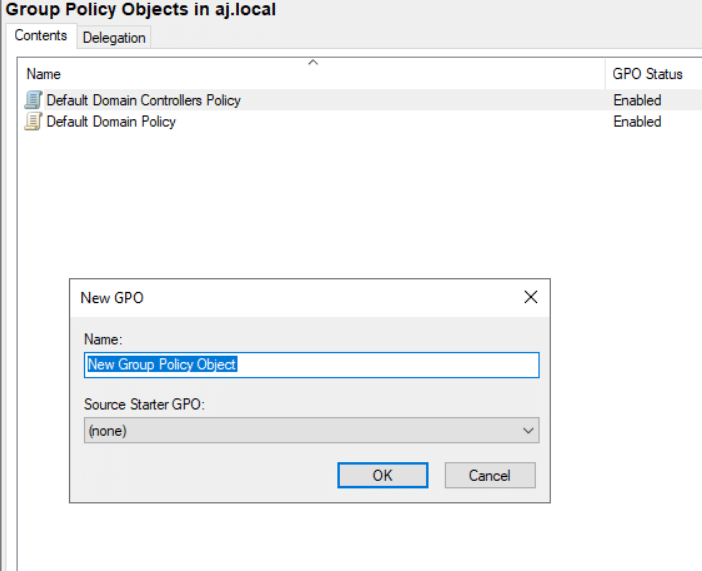Switch to the Delegation tab
The width and height of the screenshot is (702, 571).
point(114,37)
